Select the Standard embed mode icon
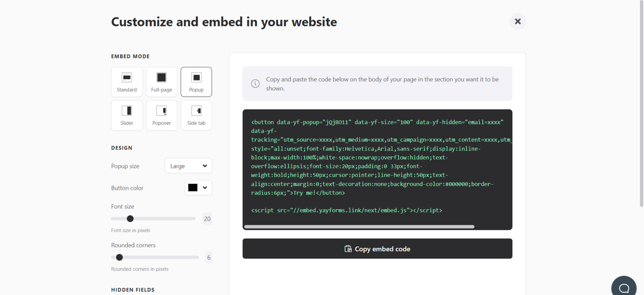The height and width of the screenshot is (295, 644). 127,78
